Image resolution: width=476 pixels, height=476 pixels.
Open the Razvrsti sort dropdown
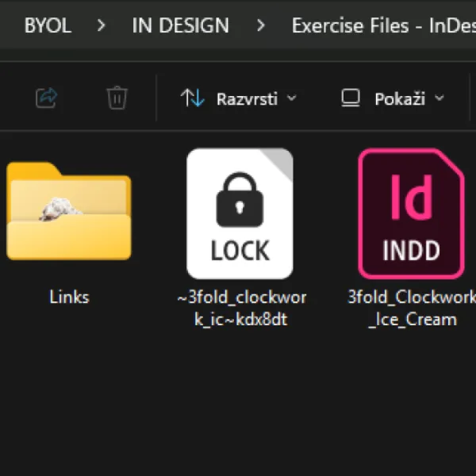coord(239,98)
